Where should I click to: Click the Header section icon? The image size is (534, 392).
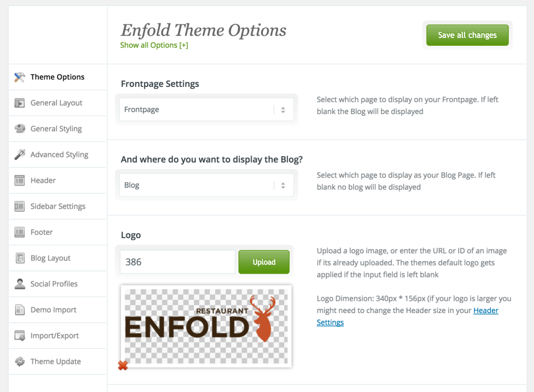(x=19, y=180)
